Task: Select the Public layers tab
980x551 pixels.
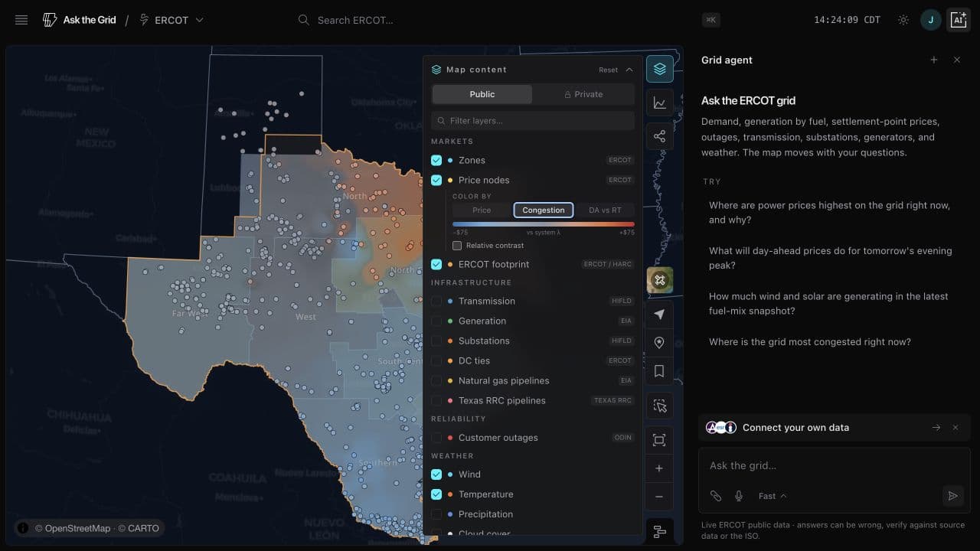Action: (482, 94)
